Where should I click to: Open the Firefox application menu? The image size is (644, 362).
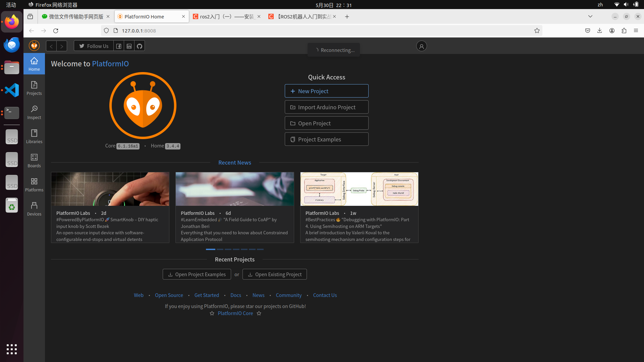[x=636, y=31]
